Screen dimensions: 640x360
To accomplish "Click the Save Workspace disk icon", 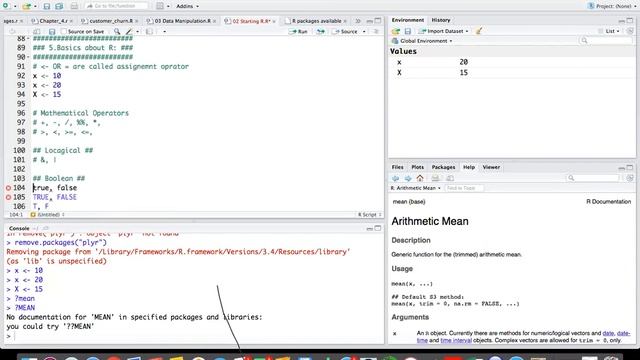I will coord(407,31).
